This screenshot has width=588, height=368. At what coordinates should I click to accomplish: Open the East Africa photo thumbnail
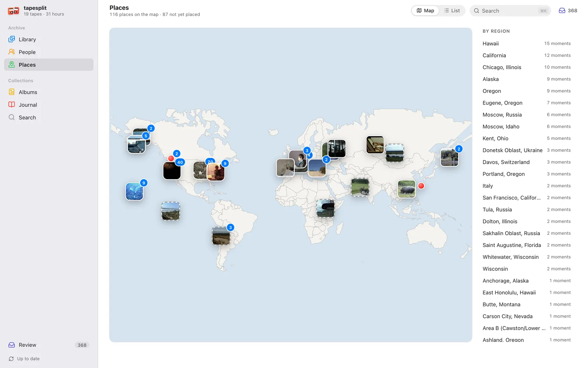326,208
